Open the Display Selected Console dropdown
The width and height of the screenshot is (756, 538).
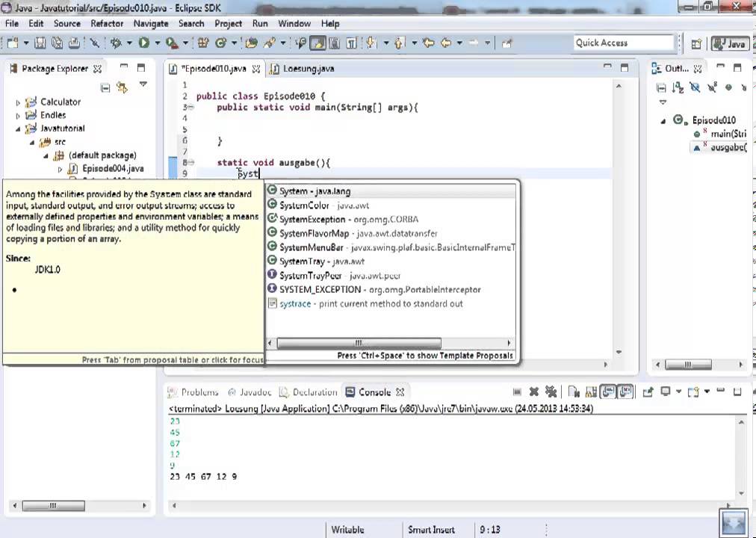click(x=678, y=392)
